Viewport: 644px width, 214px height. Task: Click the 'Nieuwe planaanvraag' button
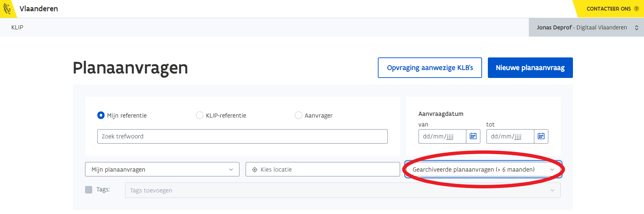pyautogui.click(x=530, y=68)
